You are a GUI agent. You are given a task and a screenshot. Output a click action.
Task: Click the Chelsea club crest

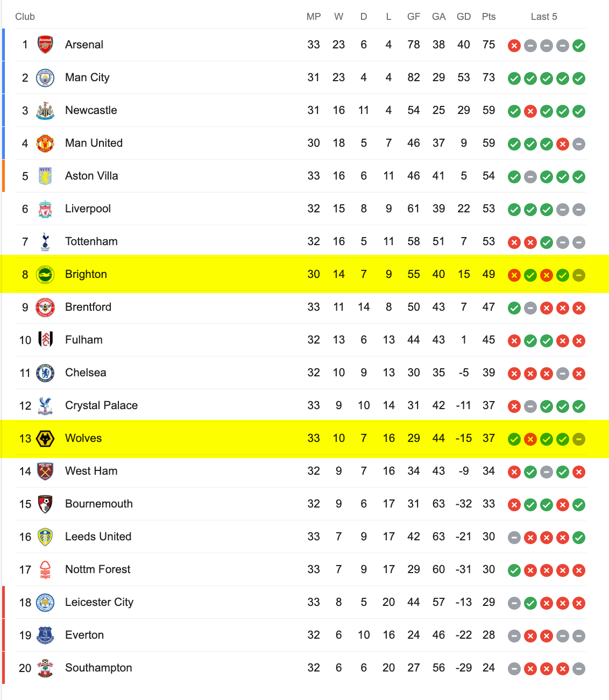pyautogui.click(x=45, y=373)
